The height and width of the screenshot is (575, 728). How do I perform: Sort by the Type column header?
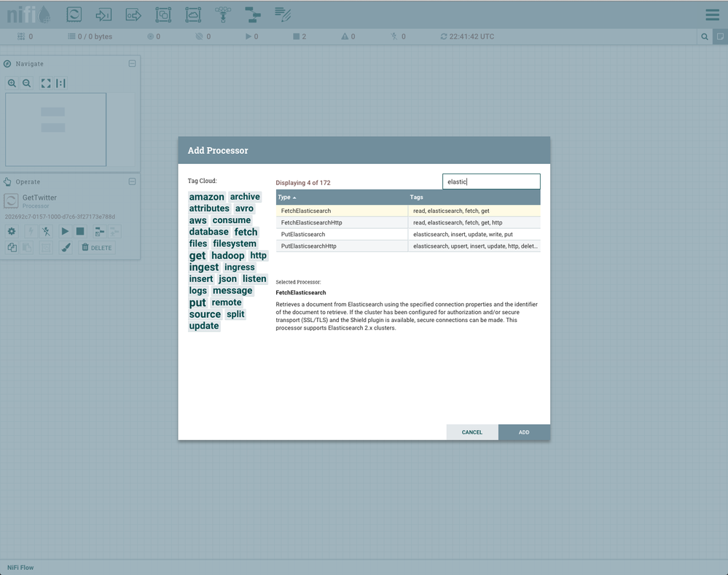click(342, 197)
